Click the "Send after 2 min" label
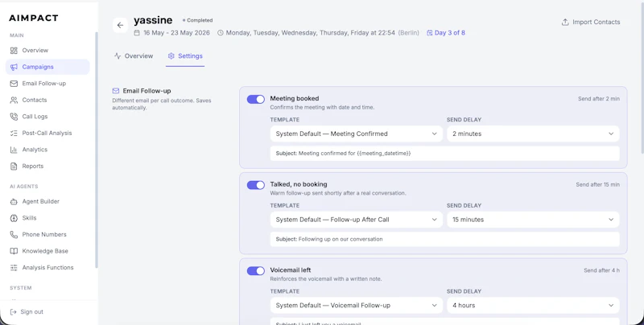The image size is (644, 325). pyautogui.click(x=599, y=99)
